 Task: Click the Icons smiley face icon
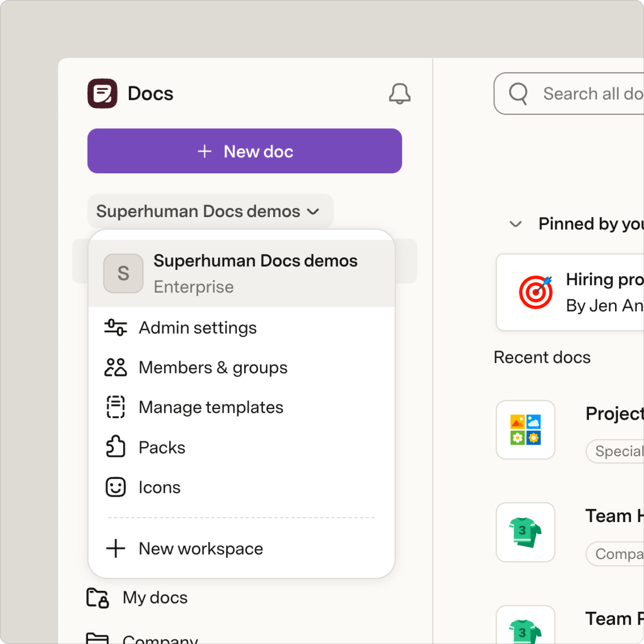pos(115,487)
